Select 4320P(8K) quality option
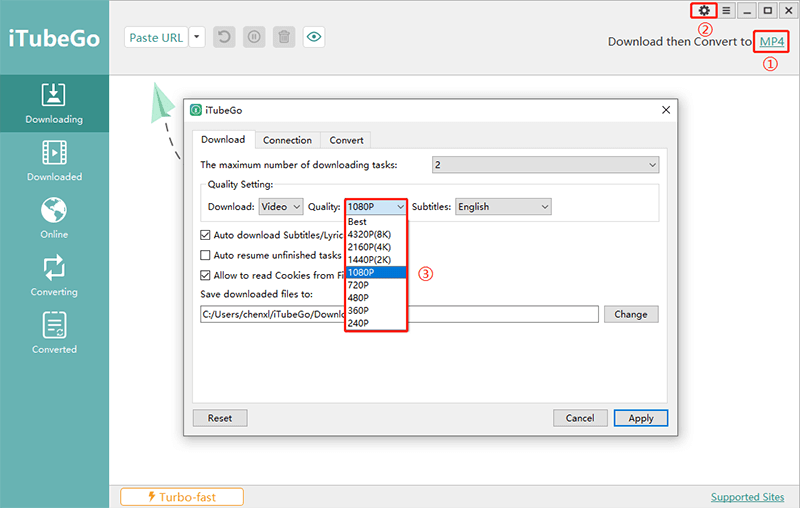 tap(376, 235)
